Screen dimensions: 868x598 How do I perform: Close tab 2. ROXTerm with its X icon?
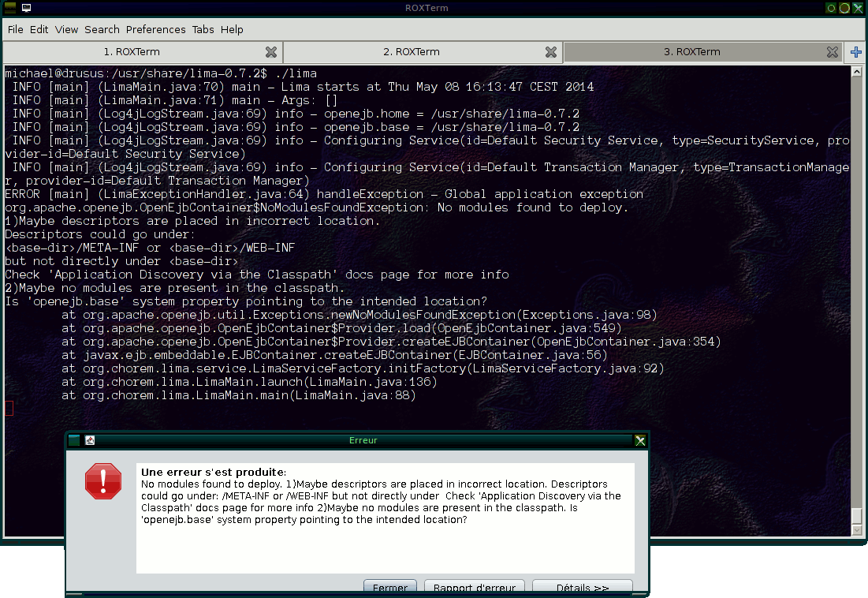551,52
